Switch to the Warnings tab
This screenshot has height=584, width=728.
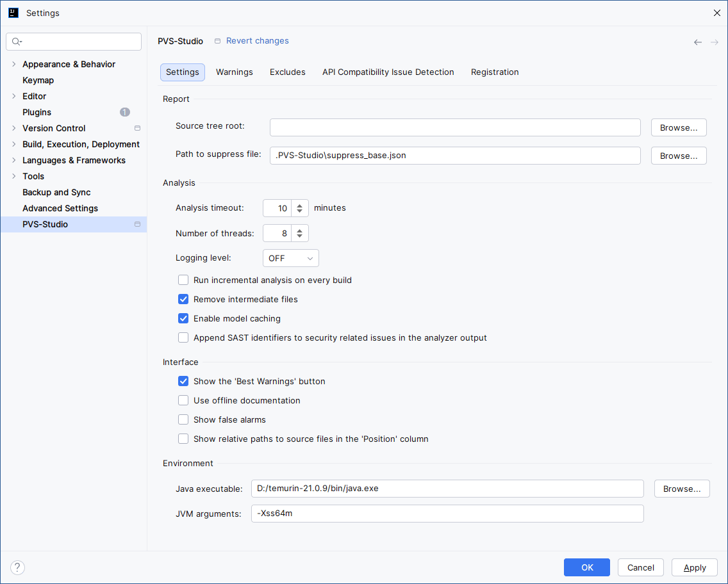click(234, 72)
